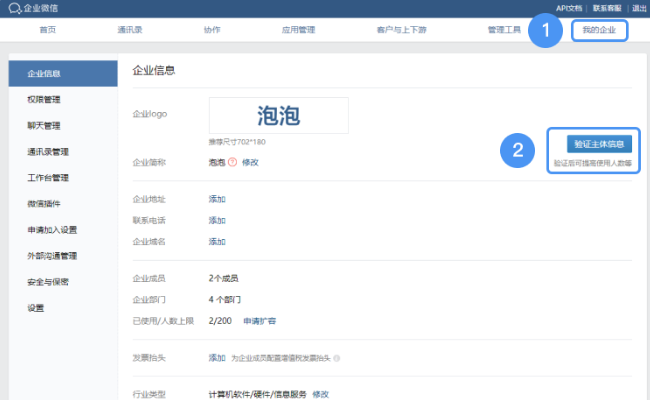Select 权限管理 in the sidebar

point(44,100)
